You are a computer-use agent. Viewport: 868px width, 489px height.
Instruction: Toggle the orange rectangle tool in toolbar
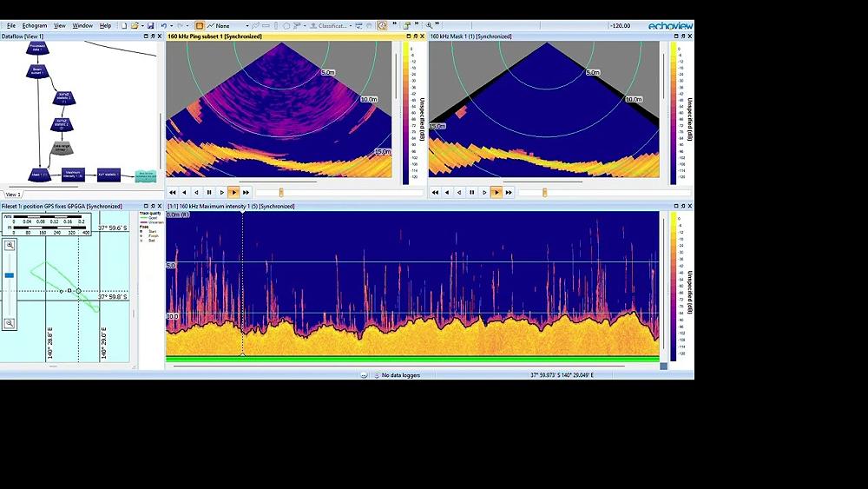pos(200,26)
